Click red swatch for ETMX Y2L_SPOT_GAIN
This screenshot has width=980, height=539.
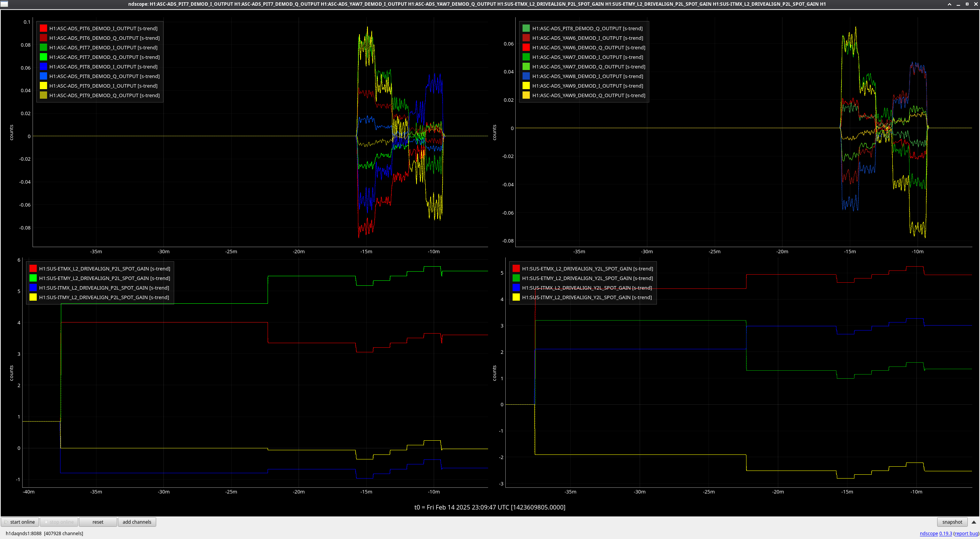[x=516, y=269]
